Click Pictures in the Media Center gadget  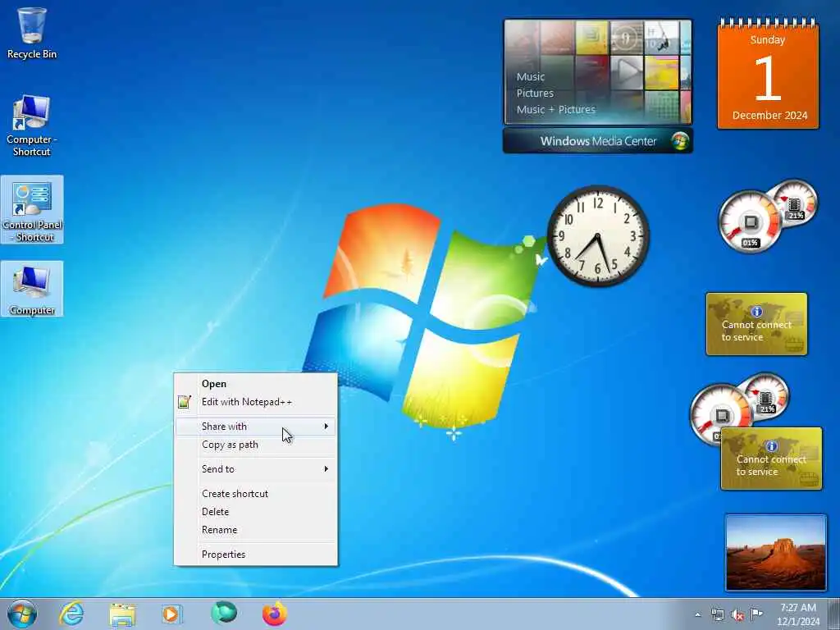click(x=535, y=94)
